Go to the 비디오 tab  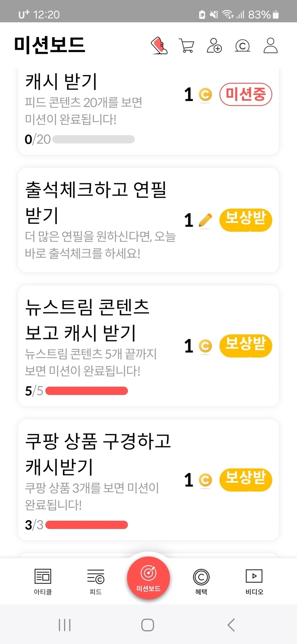[254, 581]
